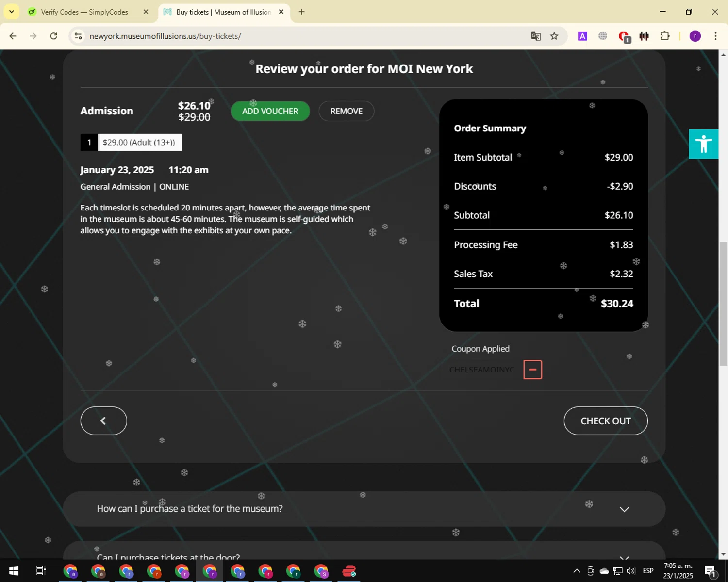Screen dimensions: 728x582
Task: Click the volume speaker tray icon
Action: 631,571
